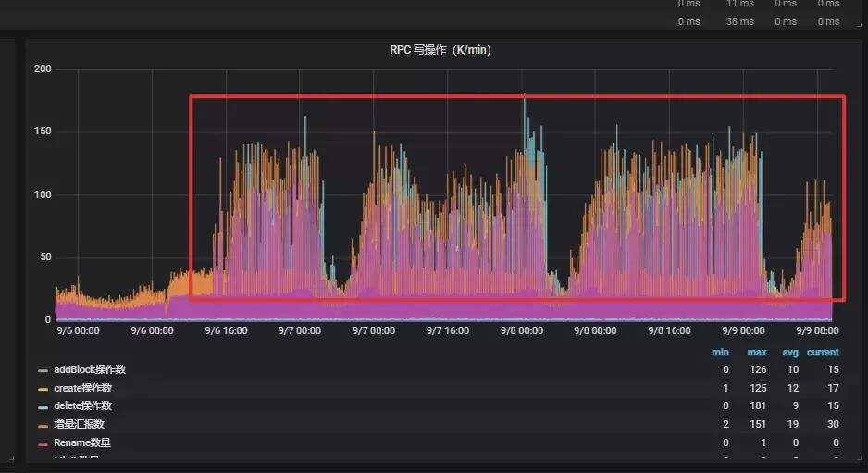
Task: Click the 9/6 00:00 x-axis label
Action: click(78, 330)
